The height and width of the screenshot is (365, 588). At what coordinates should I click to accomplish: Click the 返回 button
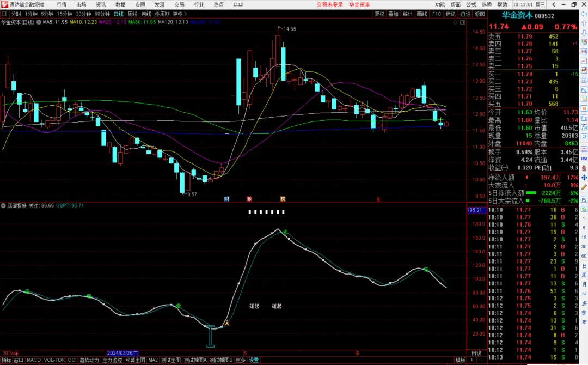coord(480,14)
